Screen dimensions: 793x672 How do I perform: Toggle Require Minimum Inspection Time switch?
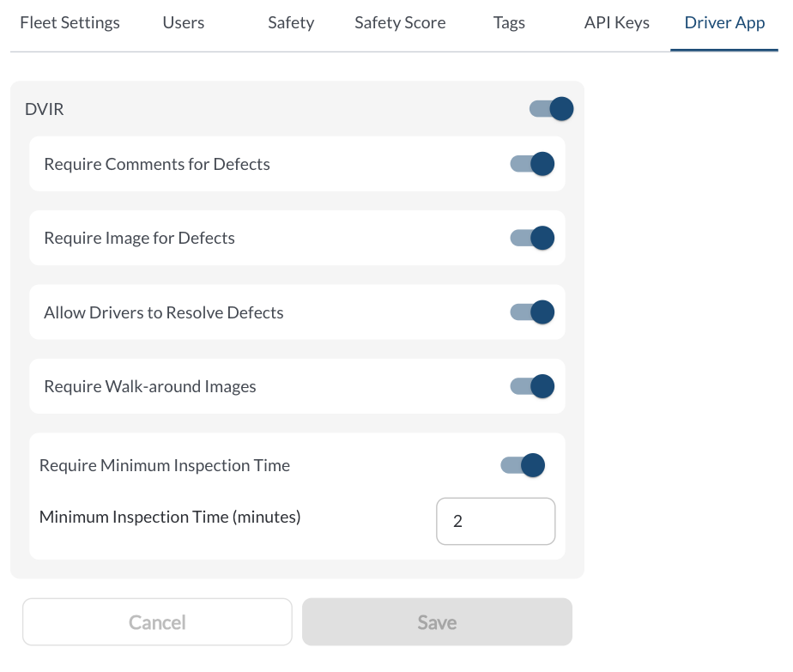coord(523,465)
